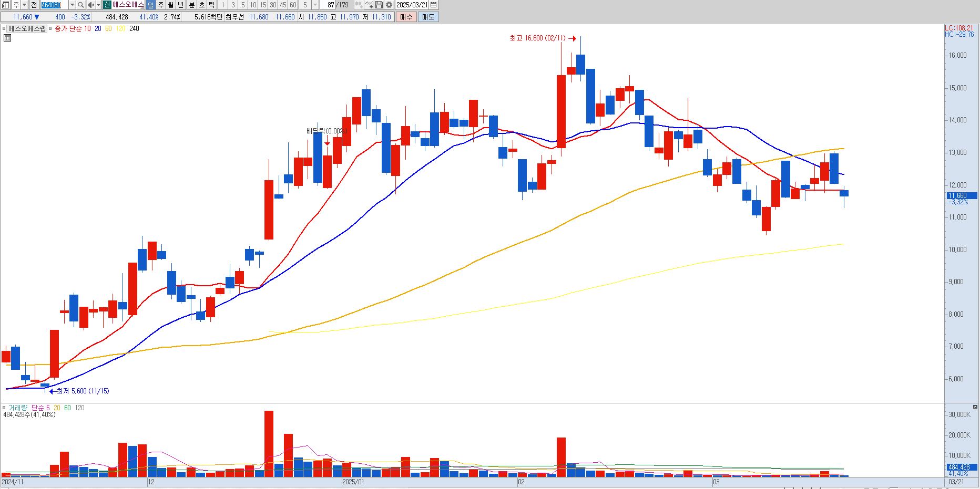
Task: Open chart settings gear icon
Action: point(389,5)
